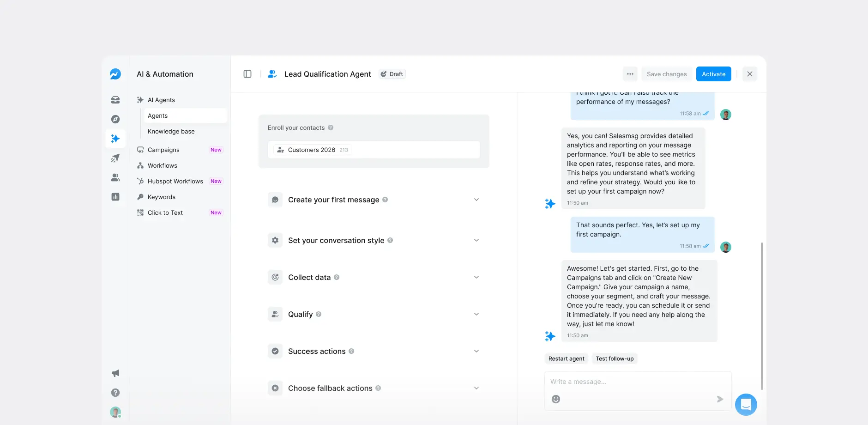Click the Draft status badge
Viewport: 868px width, 425px height.
[392, 74]
